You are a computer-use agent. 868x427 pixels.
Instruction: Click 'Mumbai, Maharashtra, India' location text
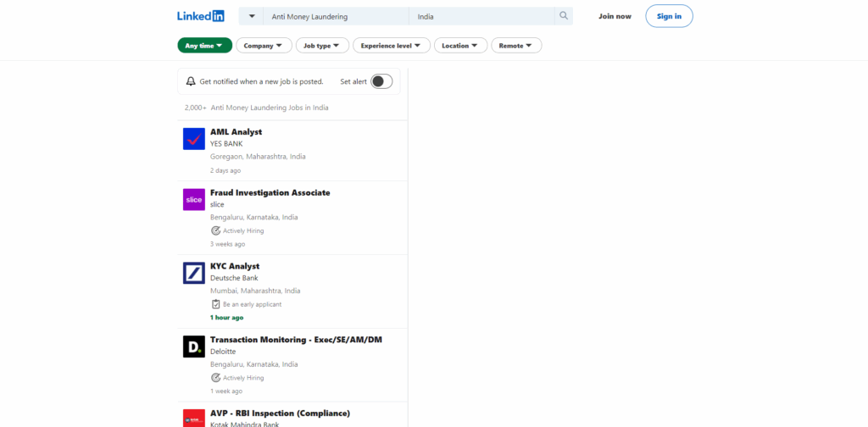pos(255,291)
